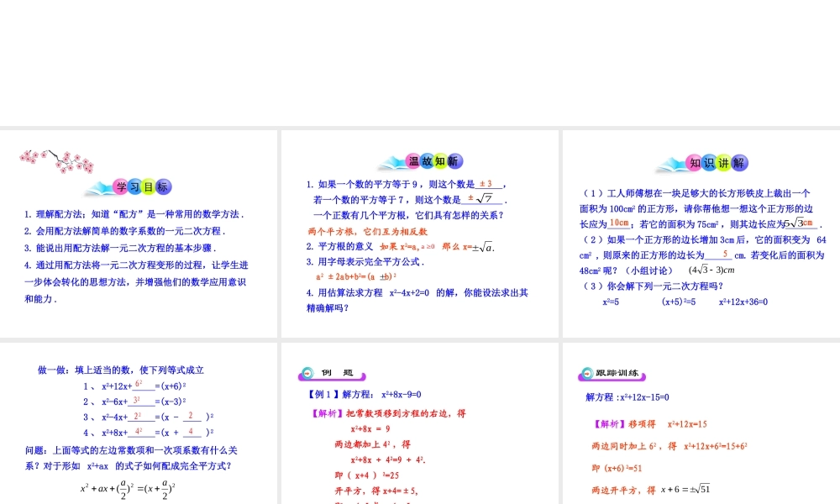
Task: Select the red 10cm answer blank
Action: pyautogui.click(x=619, y=223)
